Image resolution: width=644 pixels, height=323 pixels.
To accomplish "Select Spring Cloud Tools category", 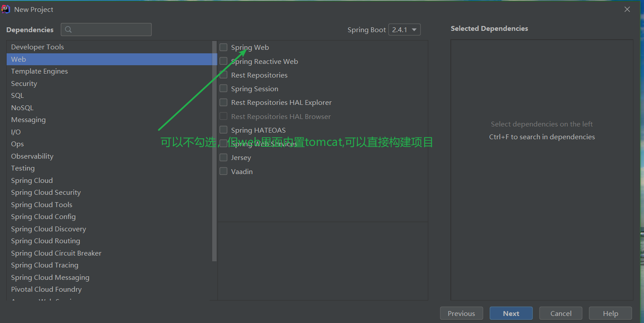I will click(109, 204).
